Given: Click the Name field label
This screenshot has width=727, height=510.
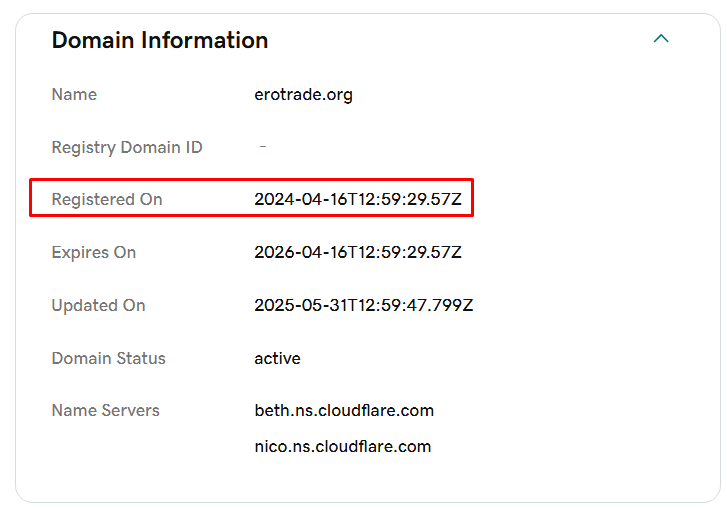Looking at the screenshot, I should coord(74,95).
